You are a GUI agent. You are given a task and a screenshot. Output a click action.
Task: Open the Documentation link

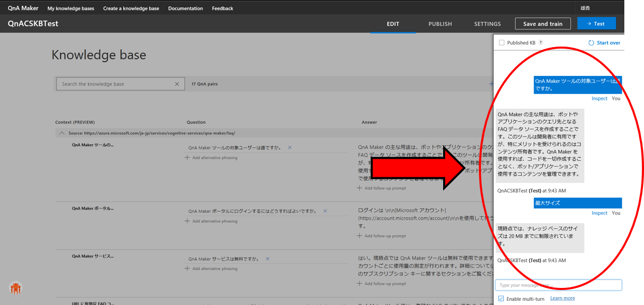click(185, 8)
